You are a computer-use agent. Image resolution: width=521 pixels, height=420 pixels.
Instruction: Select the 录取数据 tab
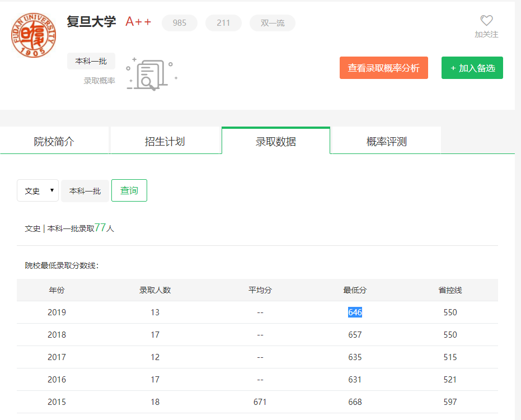(x=276, y=141)
